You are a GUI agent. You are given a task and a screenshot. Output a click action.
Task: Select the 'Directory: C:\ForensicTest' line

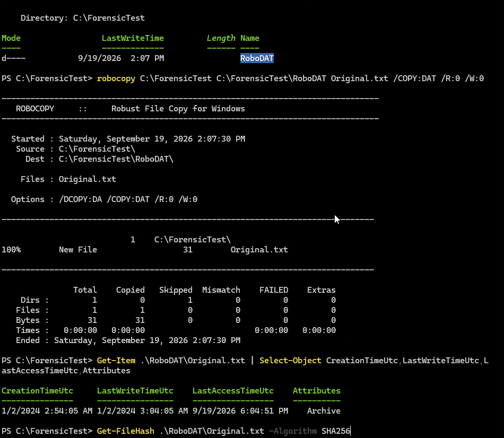[x=83, y=18]
